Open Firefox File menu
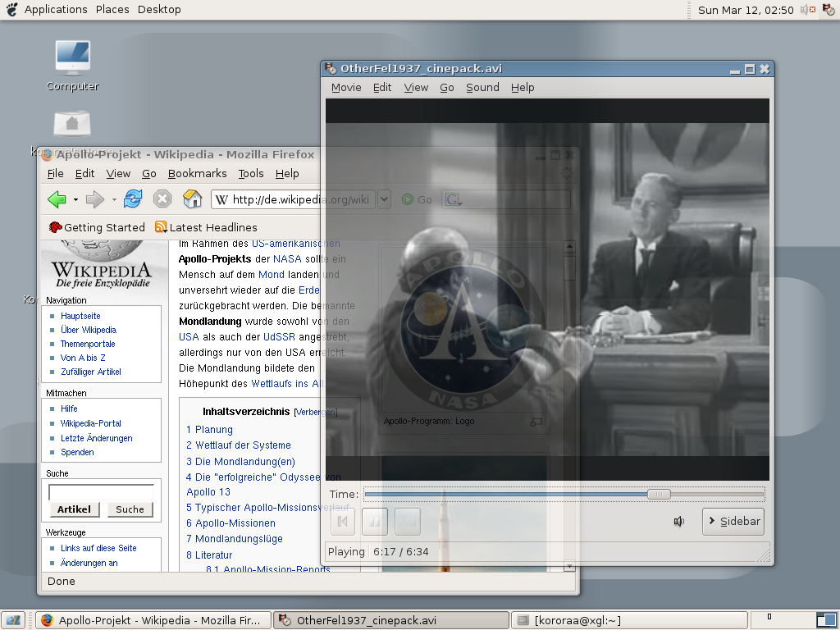 tap(55, 174)
